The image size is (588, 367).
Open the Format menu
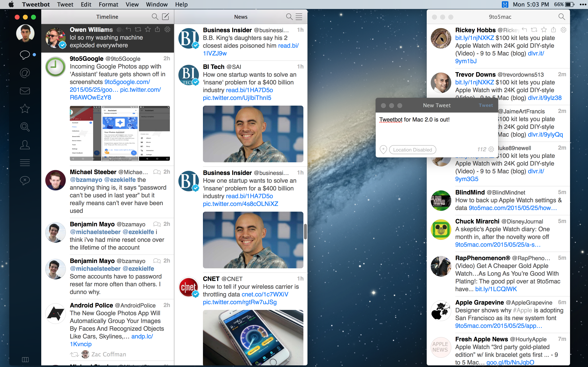coord(108,4)
